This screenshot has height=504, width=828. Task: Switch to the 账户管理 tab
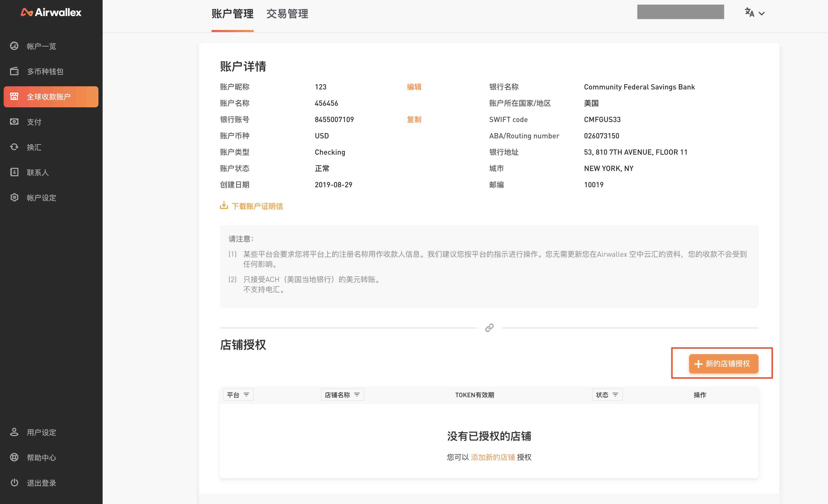[x=233, y=14]
